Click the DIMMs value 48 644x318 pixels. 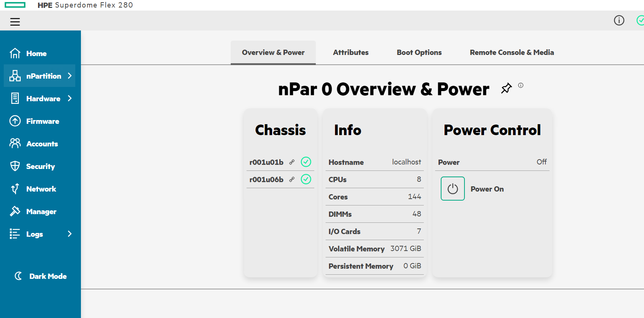(x=417, y=214)
